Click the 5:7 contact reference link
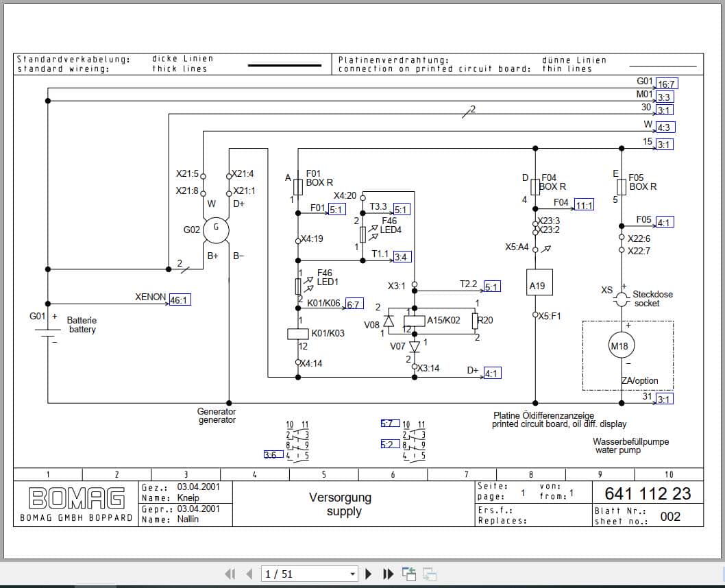 click(x=390, y=423)
